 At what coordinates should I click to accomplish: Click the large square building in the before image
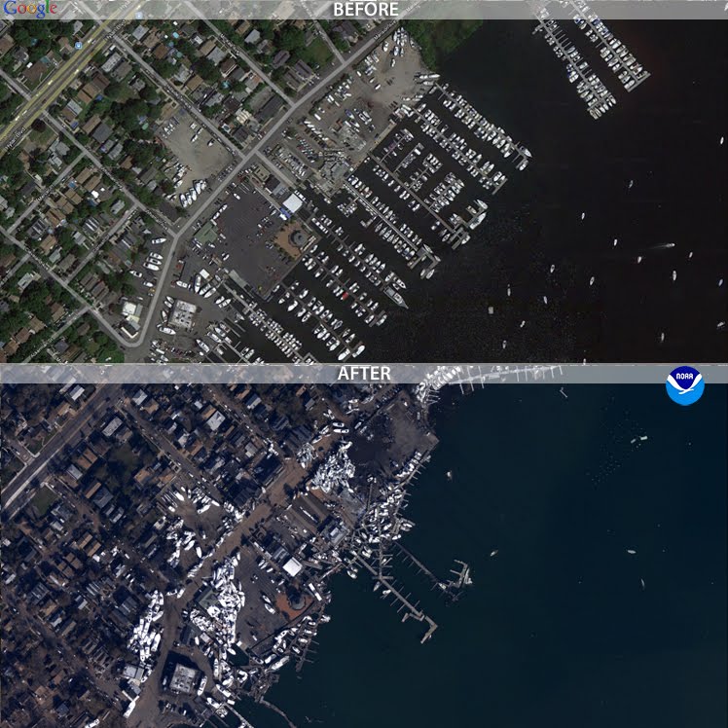click(x=182, y=314)
